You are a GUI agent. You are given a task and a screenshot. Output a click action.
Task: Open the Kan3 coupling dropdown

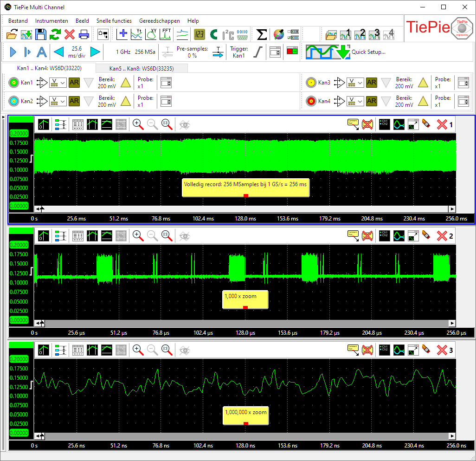click(355, 83)
